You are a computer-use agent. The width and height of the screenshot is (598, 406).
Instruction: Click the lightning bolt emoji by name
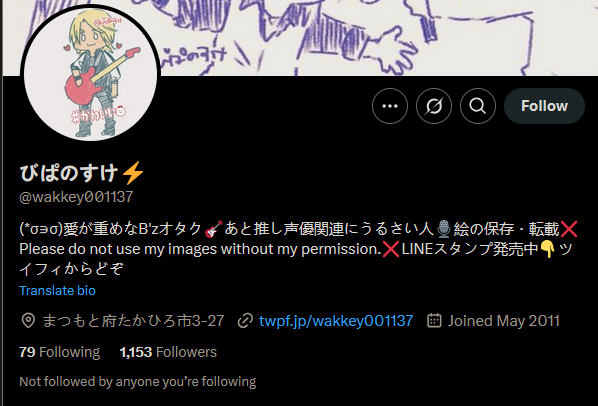pyautogui.click(x=133, y=173)
